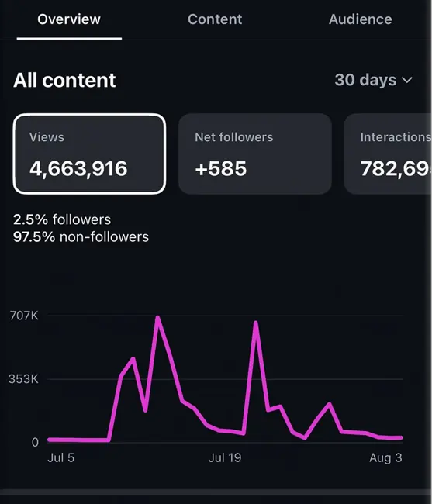
Task: Click the 2.5% followers text
Action: coord(62,220)
